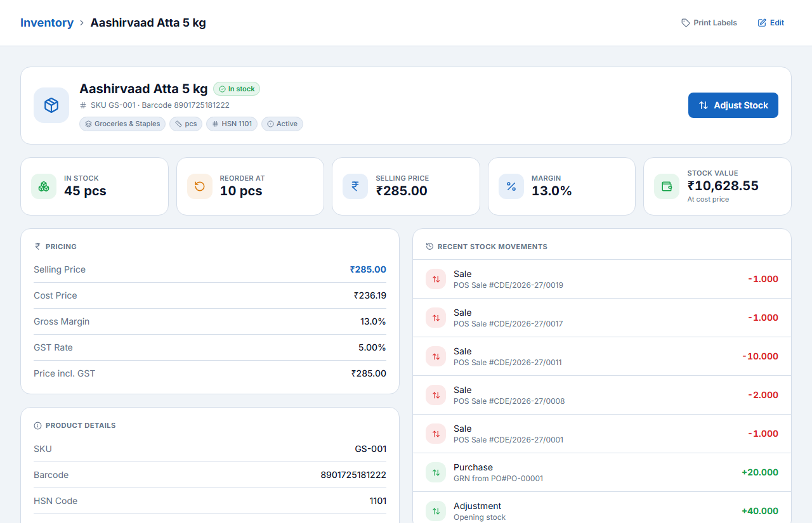Click the pcs unit tag

pyautogui.click(x=186, y=124)
